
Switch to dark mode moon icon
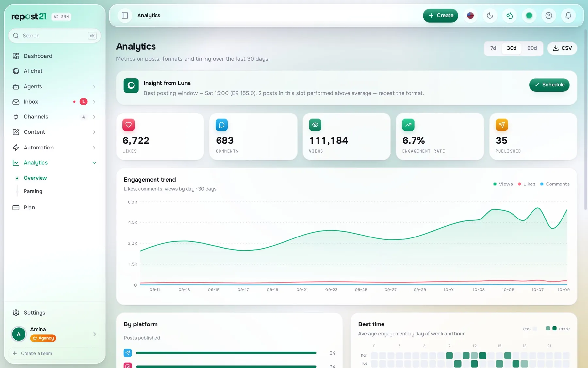[x=490, y=15]
